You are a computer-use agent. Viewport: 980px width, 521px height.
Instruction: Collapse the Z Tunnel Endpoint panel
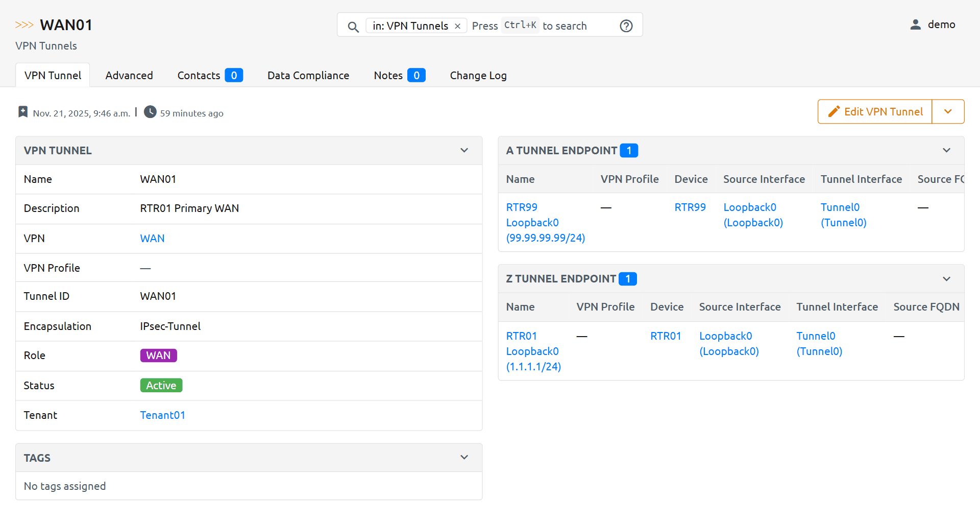[x=946, y=279]
